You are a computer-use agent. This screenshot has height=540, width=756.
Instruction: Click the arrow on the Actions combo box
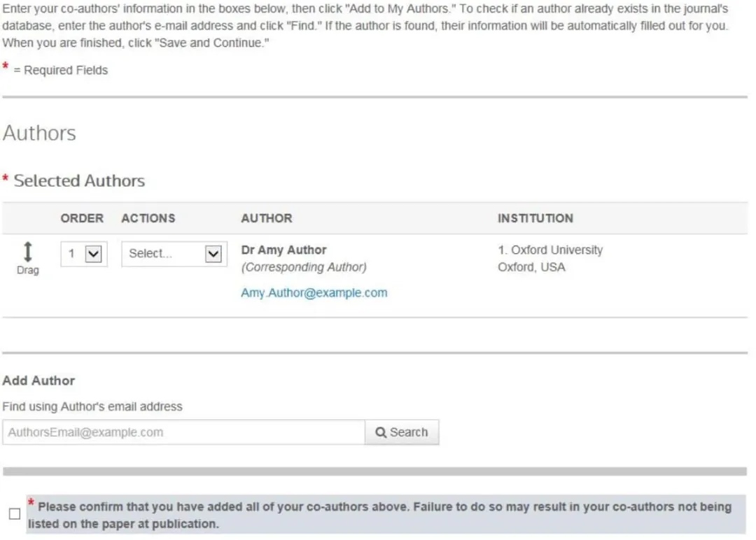click(x=213, y=254)
